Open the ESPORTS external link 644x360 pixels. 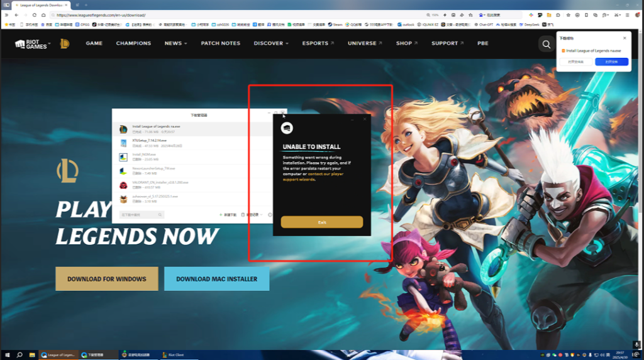[x=318, y=43]
